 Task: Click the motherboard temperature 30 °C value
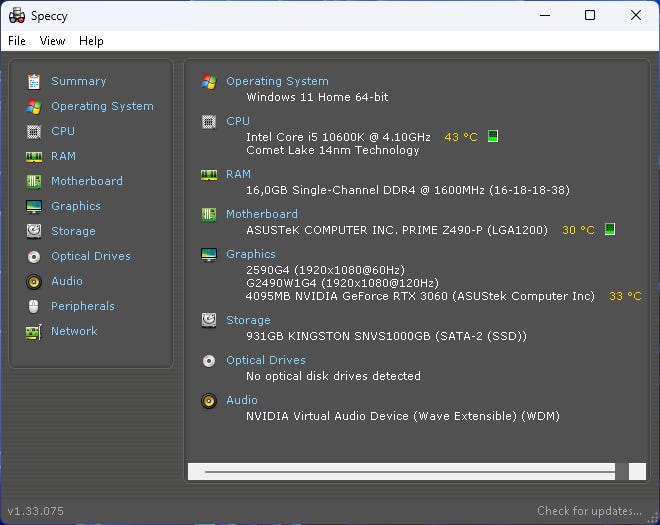[578, 230]
